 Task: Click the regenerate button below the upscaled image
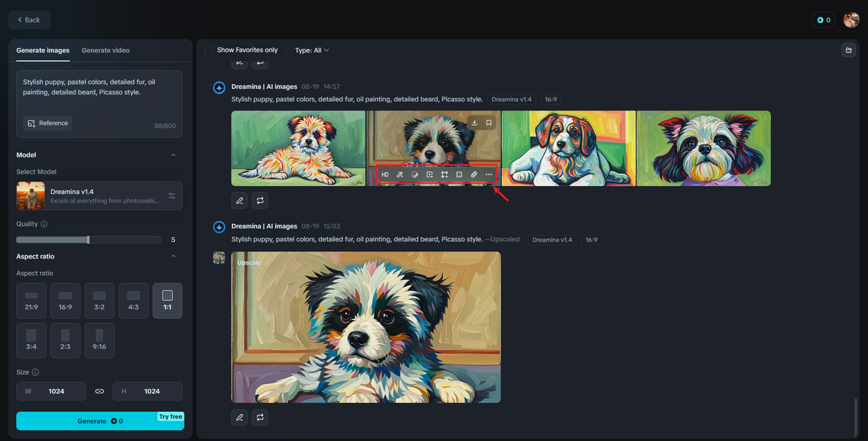pos(260,417)
